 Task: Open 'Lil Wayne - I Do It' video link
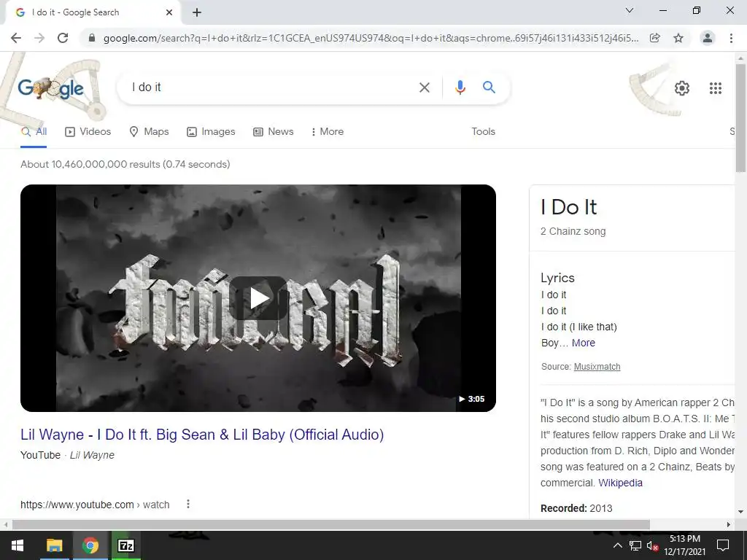pyautogui.click(x=202, y=435)
